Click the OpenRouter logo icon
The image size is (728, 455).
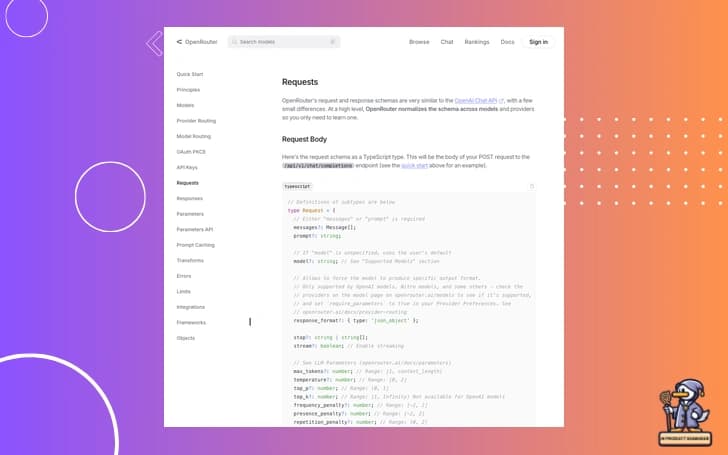point(179,42)
